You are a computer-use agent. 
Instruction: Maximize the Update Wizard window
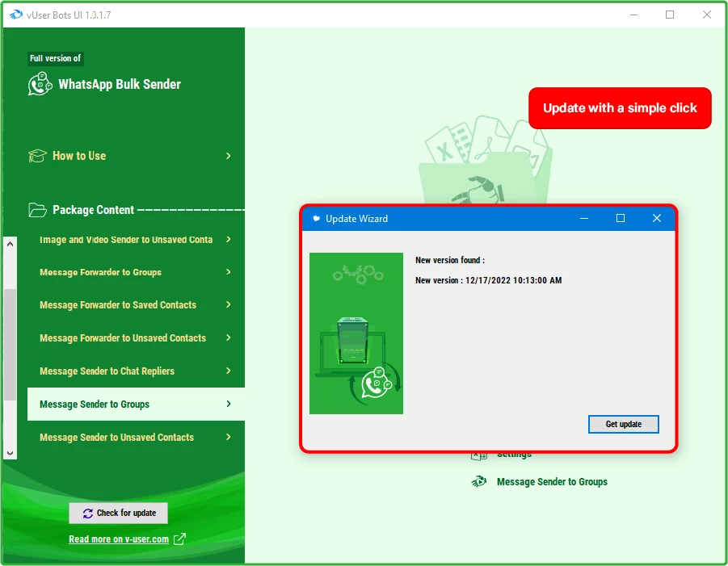click(621, 218)
